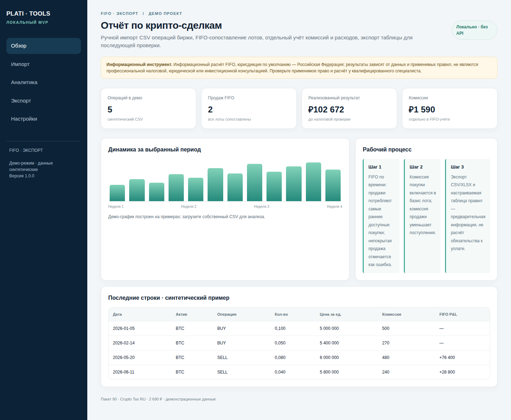Image resolution: width=511 pixels, height=420 pixels.
Task: Click the +76 400 FIFO P&L value
Action: [447, 358]
